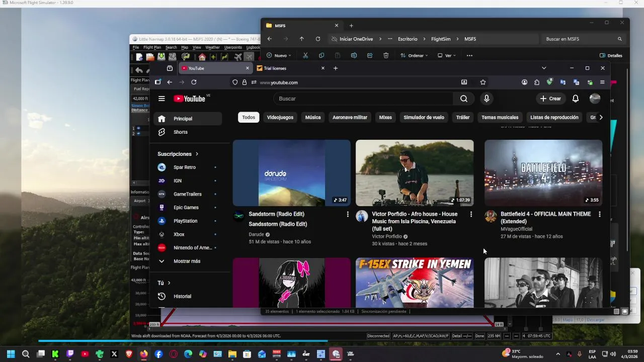Start a voice search with the microphone icon
The image size is (644, 362).
point(487,99)
